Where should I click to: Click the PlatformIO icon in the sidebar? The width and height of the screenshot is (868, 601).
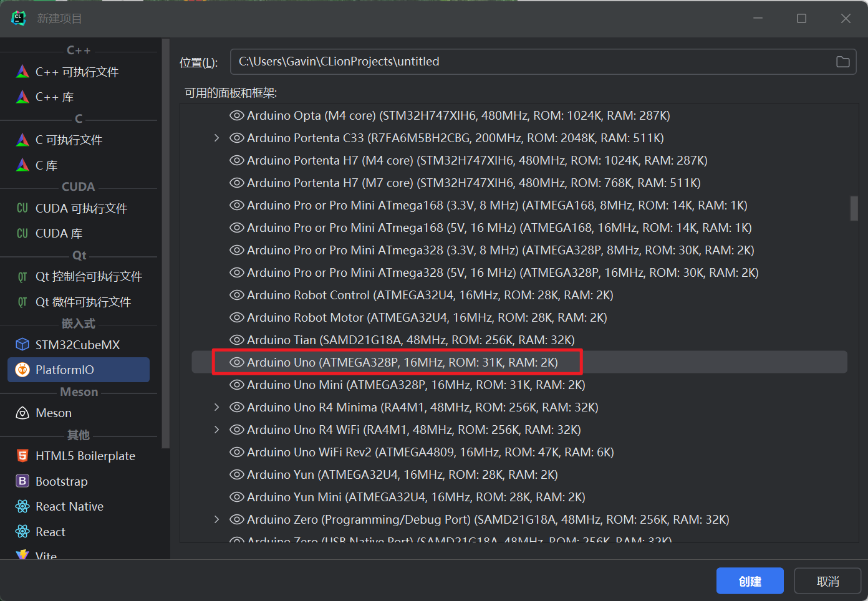pyautogui.click(x=22, y=370)
